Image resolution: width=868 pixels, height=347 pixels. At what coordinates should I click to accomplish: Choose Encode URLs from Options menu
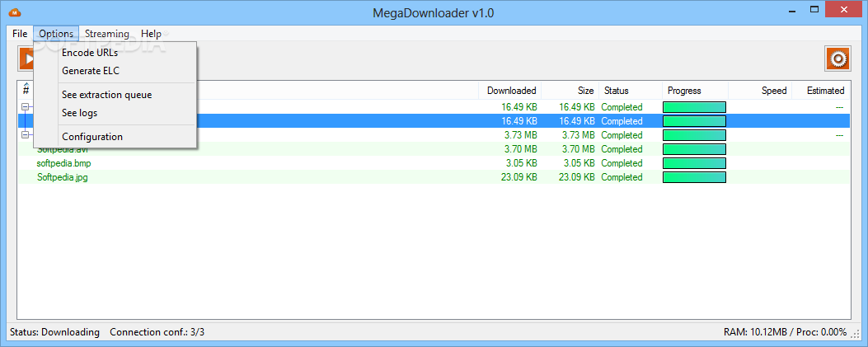(115, 53)
